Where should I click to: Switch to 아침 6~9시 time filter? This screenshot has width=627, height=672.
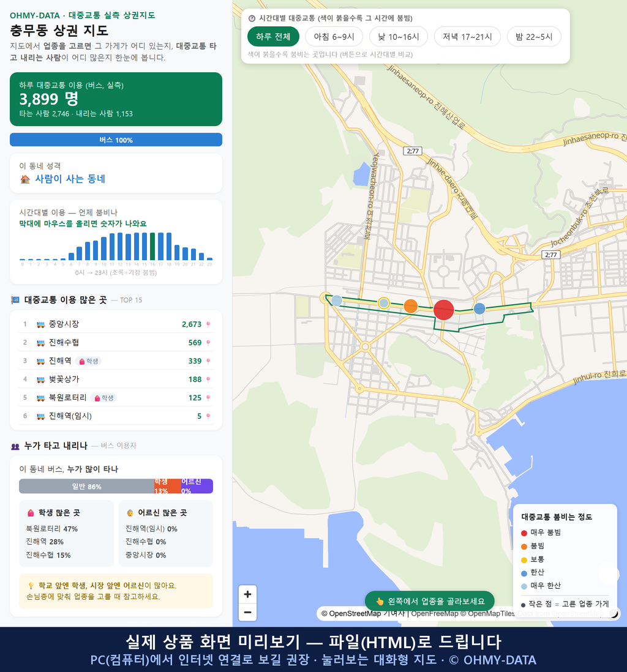pyautogui.click(x=334, y=37)
